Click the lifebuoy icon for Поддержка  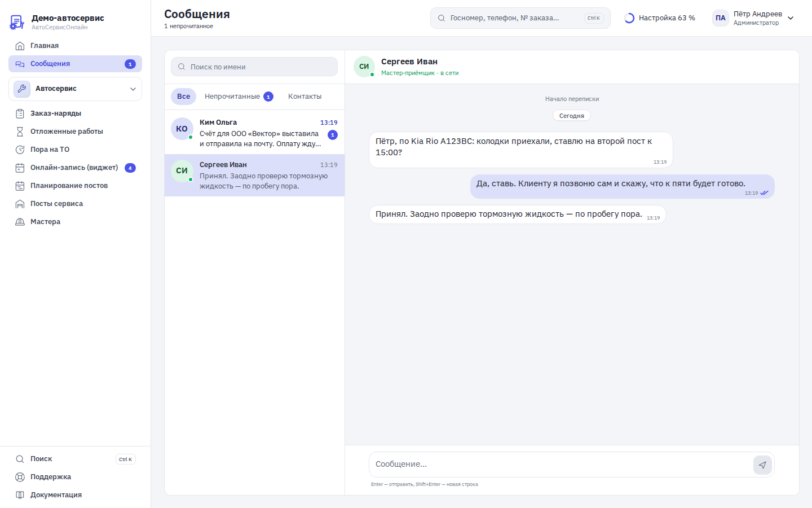coord(20,477)
